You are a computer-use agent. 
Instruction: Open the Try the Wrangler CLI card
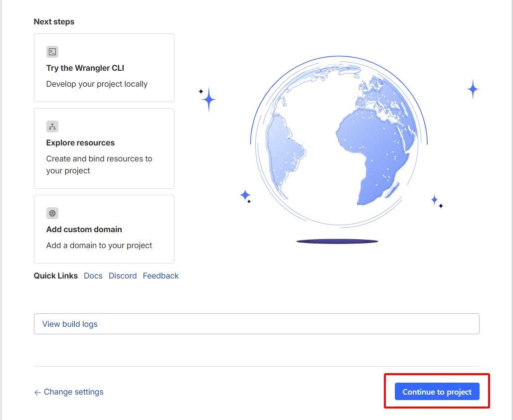tap(104, 68)
